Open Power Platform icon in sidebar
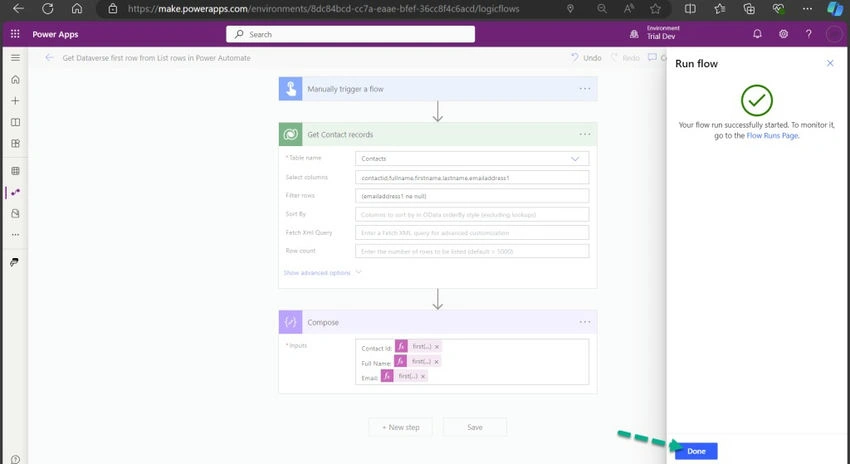 click(x=14, y=262)
